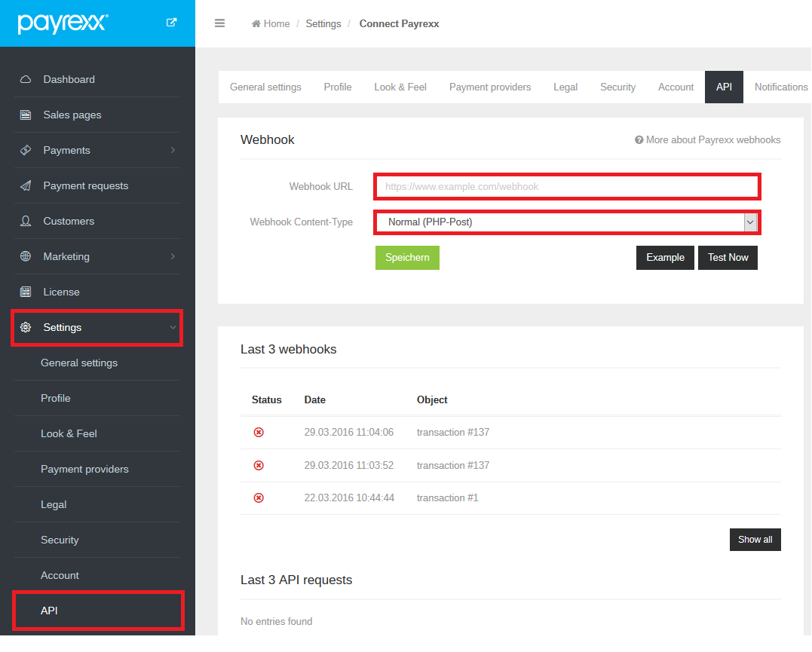
Task: Switch to the Notifications tab
Action: [780, 87]
